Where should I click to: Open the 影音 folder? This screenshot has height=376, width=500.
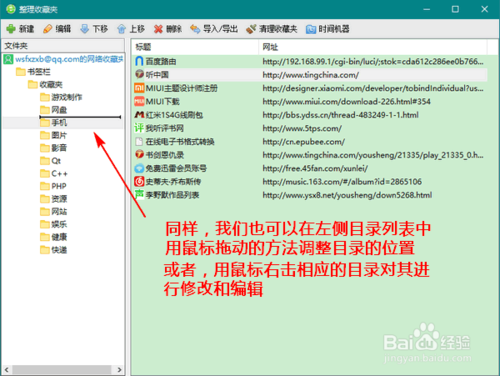coord(54,148)
